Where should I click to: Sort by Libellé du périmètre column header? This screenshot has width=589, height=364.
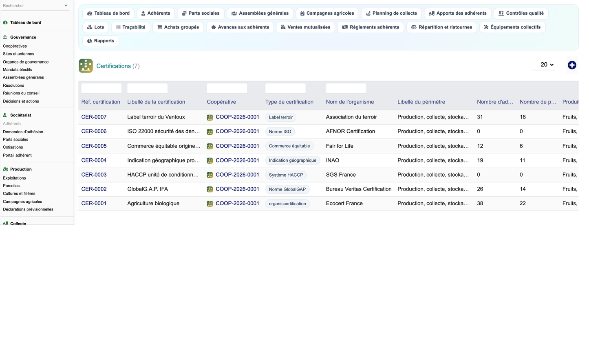point(421,102)
